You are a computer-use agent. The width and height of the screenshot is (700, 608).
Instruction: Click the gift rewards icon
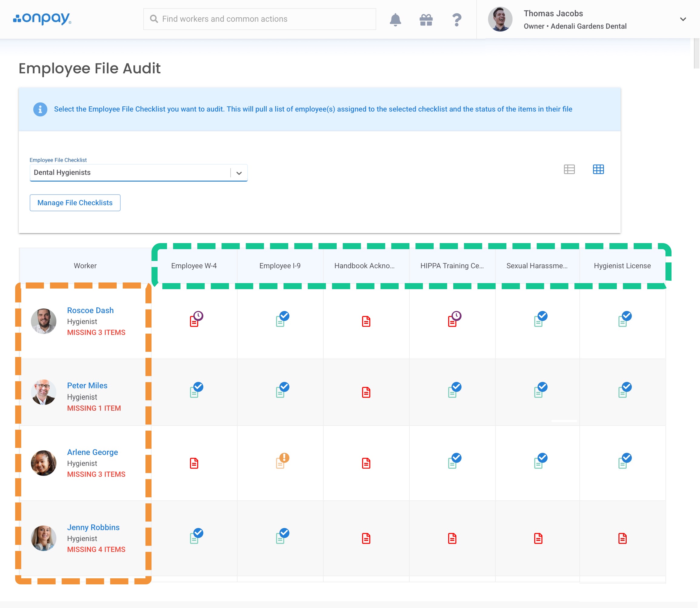pyautogui.click(x=426, y=20)
